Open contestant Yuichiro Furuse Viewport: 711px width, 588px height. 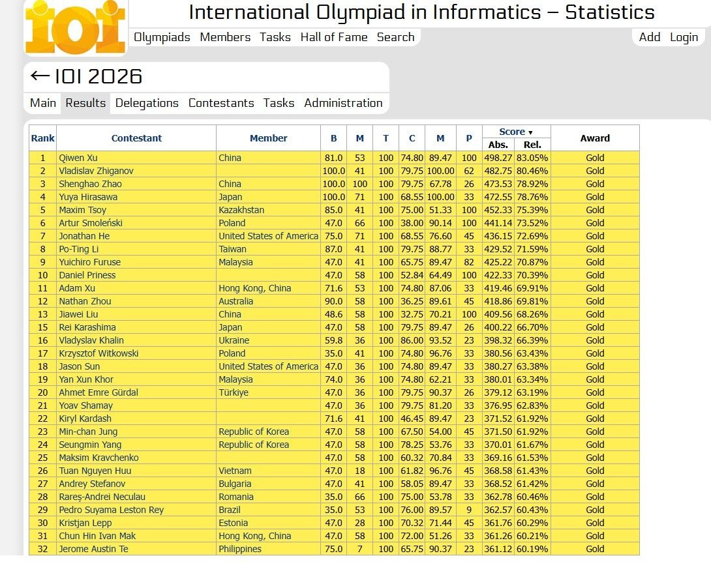(x=90, y=262)
